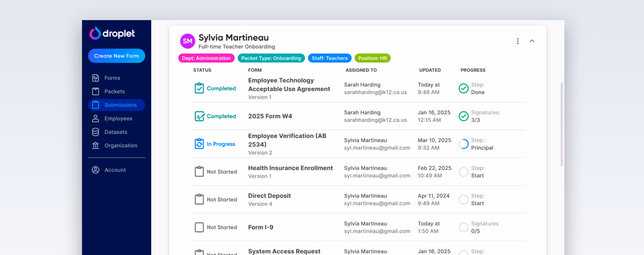Open Health Insurance Enrollment form
Screen dimensions: 644x255
click(x=290, y=168)
